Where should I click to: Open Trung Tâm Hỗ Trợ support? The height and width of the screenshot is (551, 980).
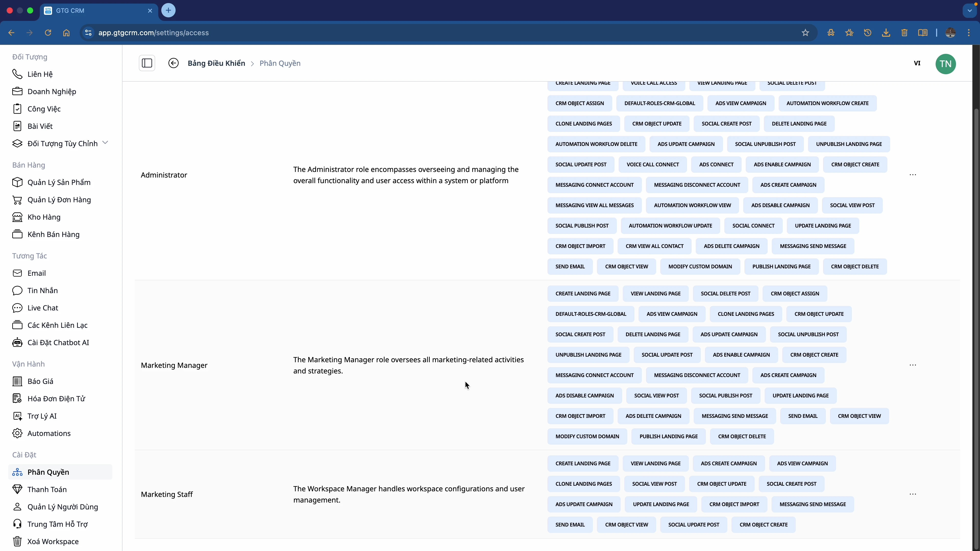tap(57, 524)
